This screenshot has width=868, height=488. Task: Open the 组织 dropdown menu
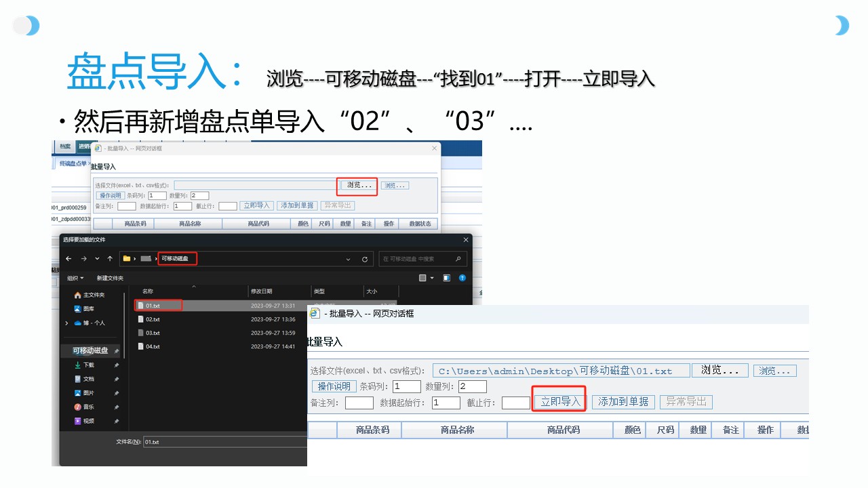pos(75,278)
